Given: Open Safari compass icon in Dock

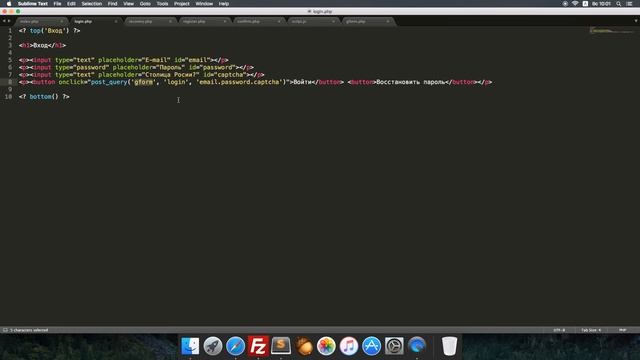Looking at the screenshot, I should 236,346.
